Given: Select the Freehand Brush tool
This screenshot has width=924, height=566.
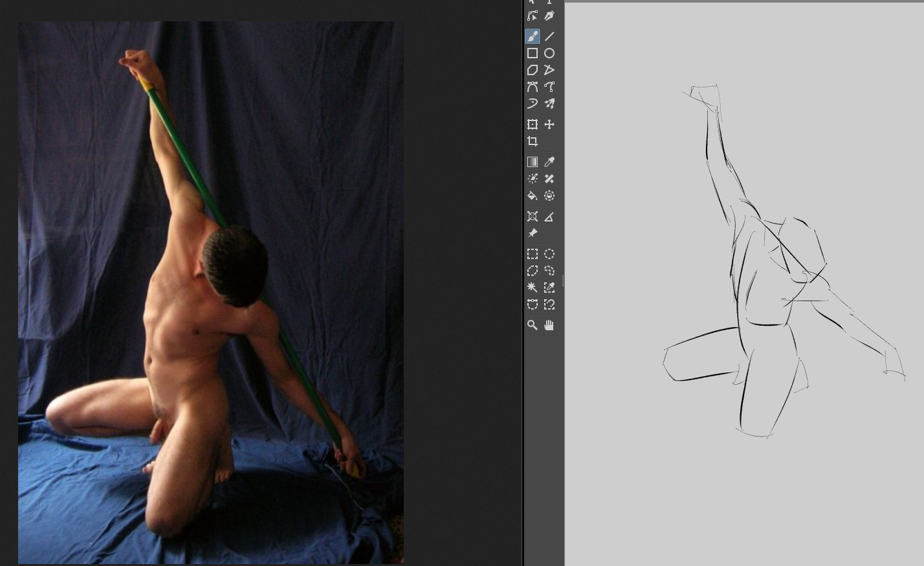Looking at the screenshot, I should [x=533, y=36].
